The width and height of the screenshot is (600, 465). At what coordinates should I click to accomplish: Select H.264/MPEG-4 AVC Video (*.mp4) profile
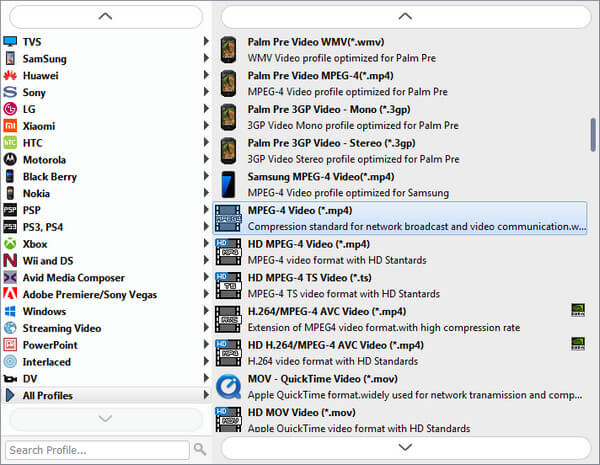(x=400, y=319)
